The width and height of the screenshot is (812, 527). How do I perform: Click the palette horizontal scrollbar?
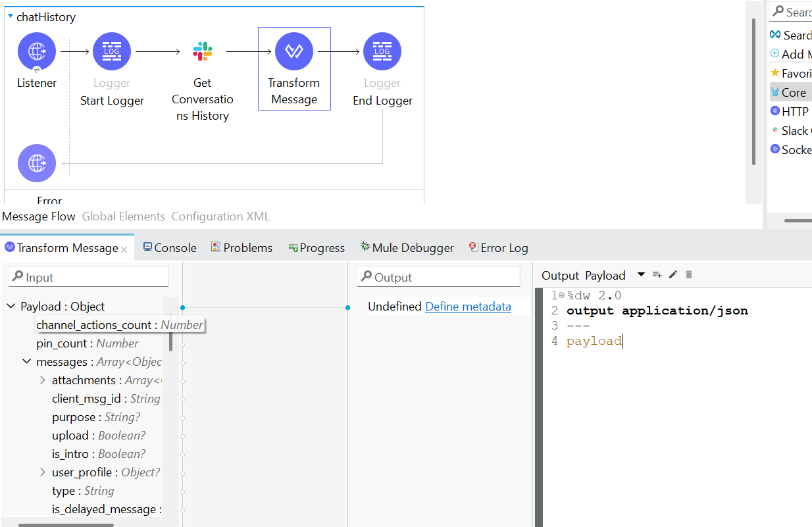click(798, 220)
